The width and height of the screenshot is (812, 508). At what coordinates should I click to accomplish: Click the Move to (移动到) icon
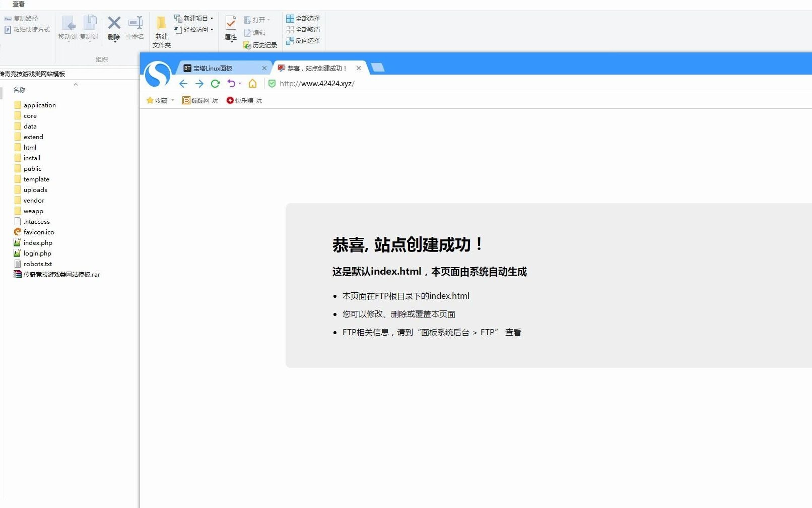[67, 28]
